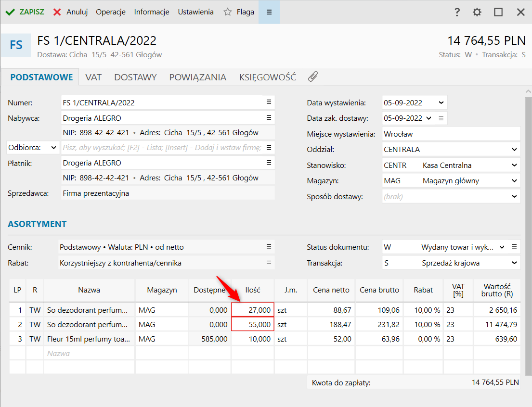
Task: Open list icon next to Nabywca field
Action: (x=269, y=118)
